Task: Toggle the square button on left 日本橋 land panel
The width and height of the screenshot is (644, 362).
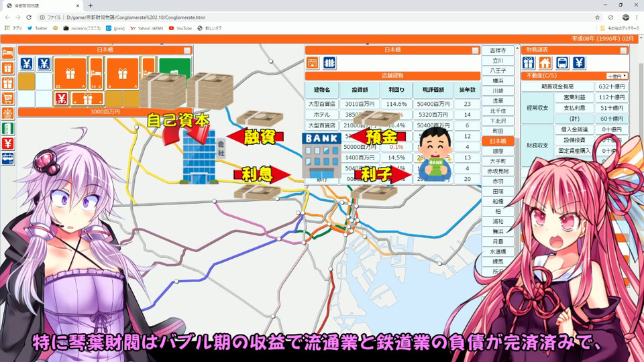Action: pyautogui.click(x=187, y=50)
